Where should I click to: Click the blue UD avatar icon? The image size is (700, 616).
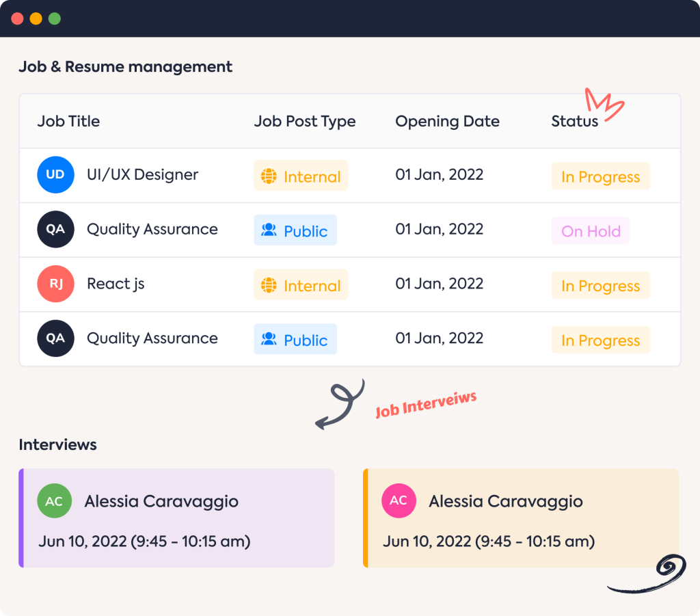click(55, 174)
